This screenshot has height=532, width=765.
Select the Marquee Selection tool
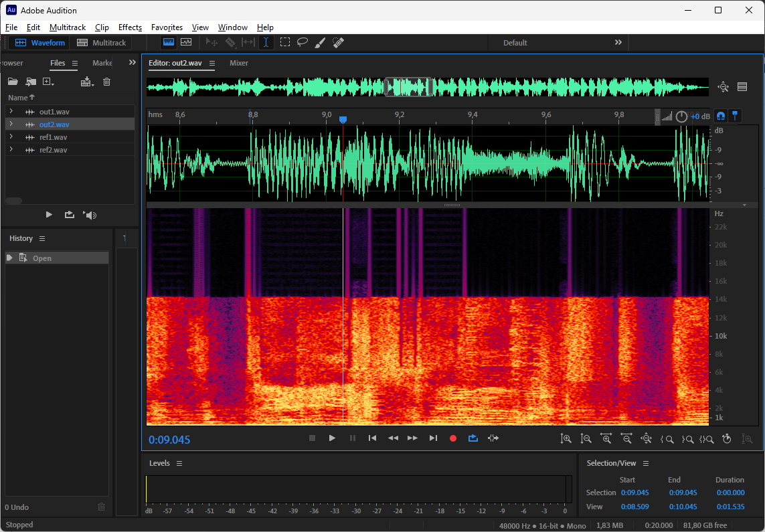click(x=285, y=42)
